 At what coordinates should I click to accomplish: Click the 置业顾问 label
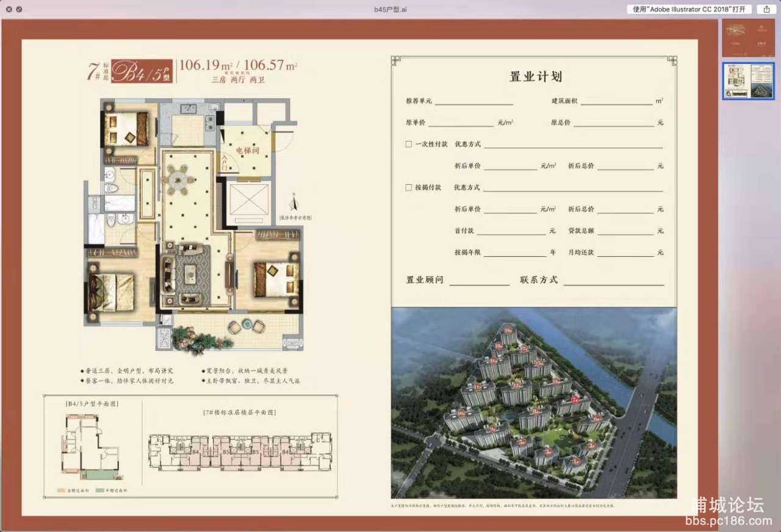(425, 280)
